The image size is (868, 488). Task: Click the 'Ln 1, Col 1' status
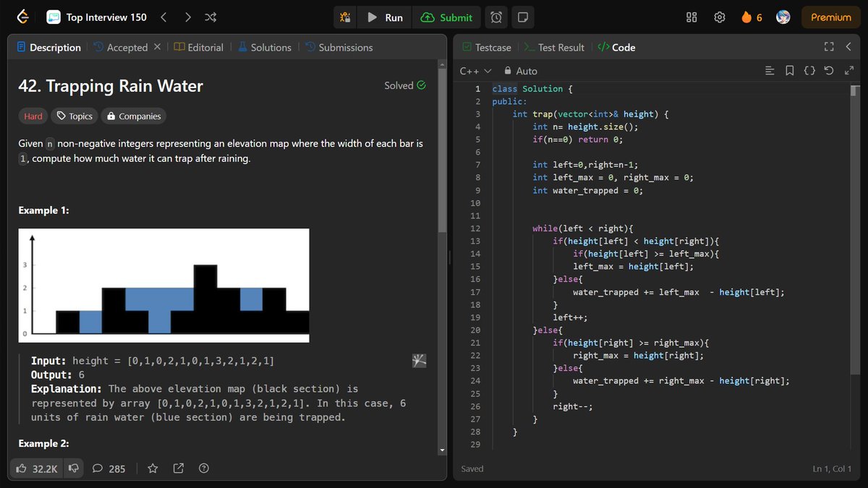point(833,469)
